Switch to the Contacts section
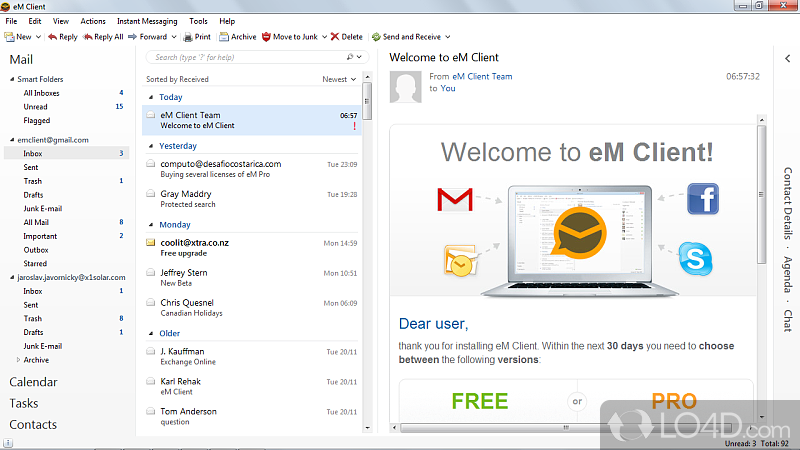The height and width of the screenshot is (450, 800). click(x=33, y=424)
